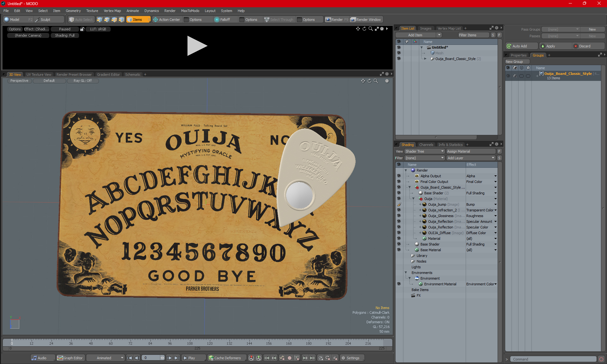Click the Auto Add button
This screenshot has width=607, height=364.
[x=522, y=46]
